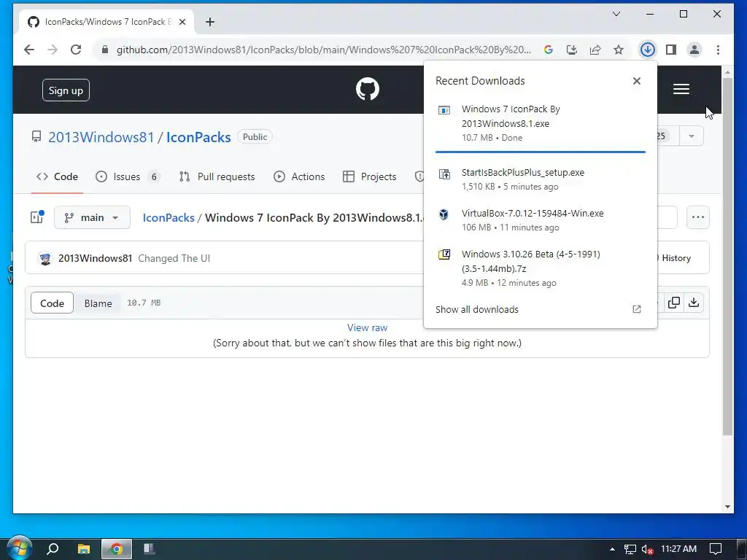Reload the current page
Image resolution: width=747 pixels, height=560 pixels.
[76, 50]
